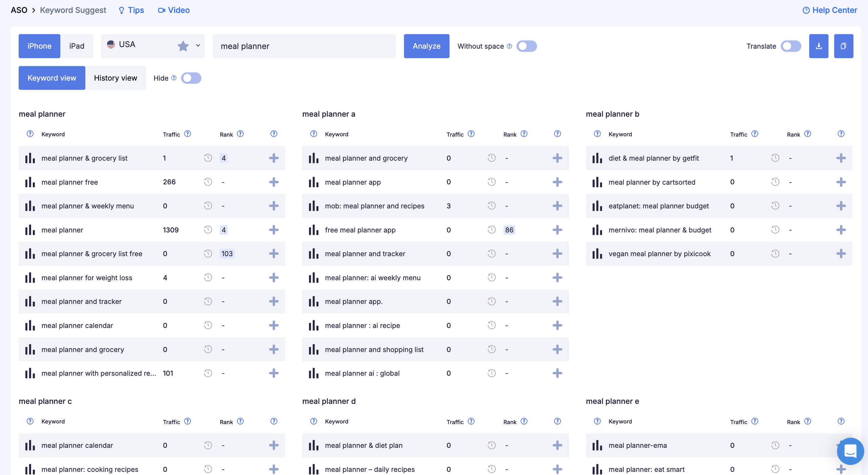Click keyword 'meal planner with personalized re...'
Screen dimensions: 868x475
pos(99,373)
